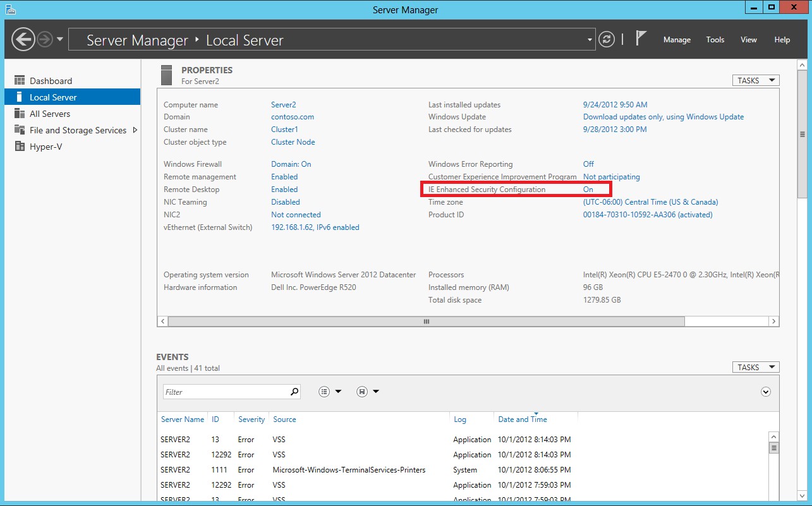
Task: Select the Hyper-V sidebar icon
Action: point(20,147)
